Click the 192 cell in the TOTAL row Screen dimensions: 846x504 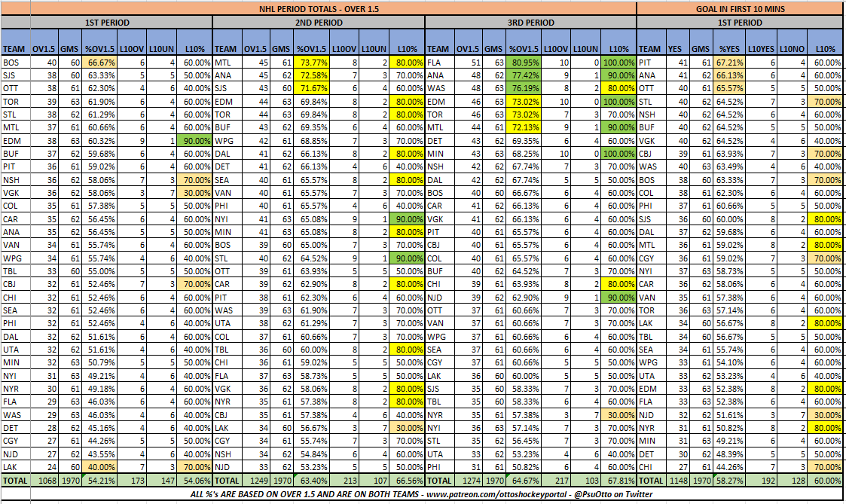tap(762, 480)
